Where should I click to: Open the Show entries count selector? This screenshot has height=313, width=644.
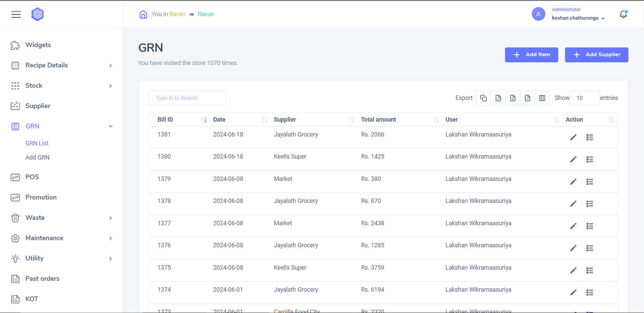pyautogui.click(x=584, y=98)
